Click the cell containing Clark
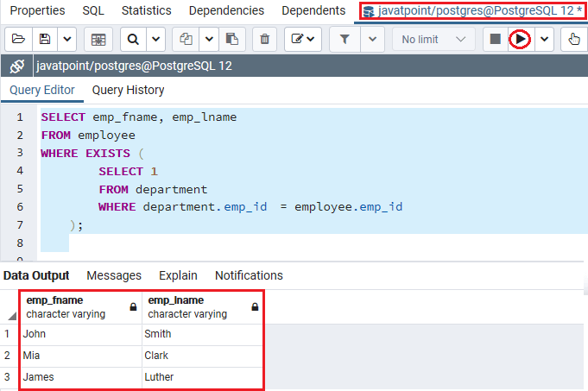588x391 pixels. pos(203,356)
